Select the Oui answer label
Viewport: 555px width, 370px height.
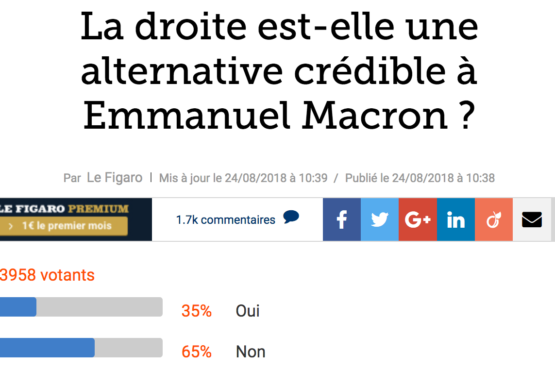[x=247, y=311]
